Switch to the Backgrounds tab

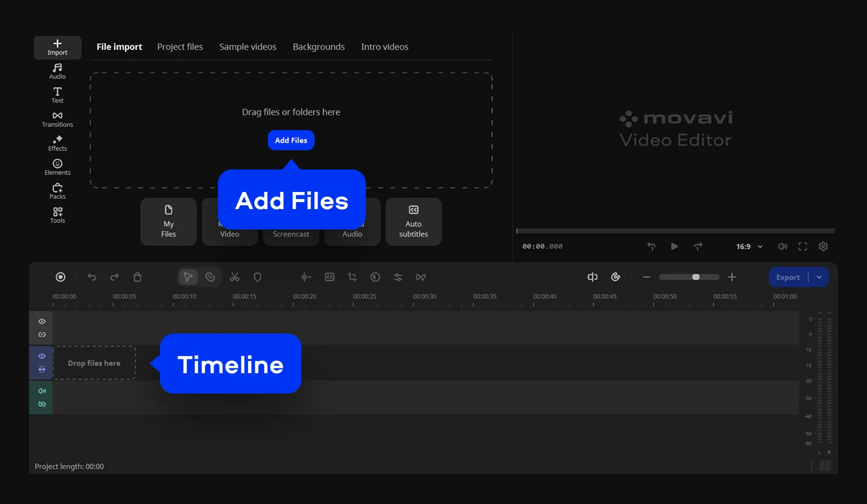(319, 47)
